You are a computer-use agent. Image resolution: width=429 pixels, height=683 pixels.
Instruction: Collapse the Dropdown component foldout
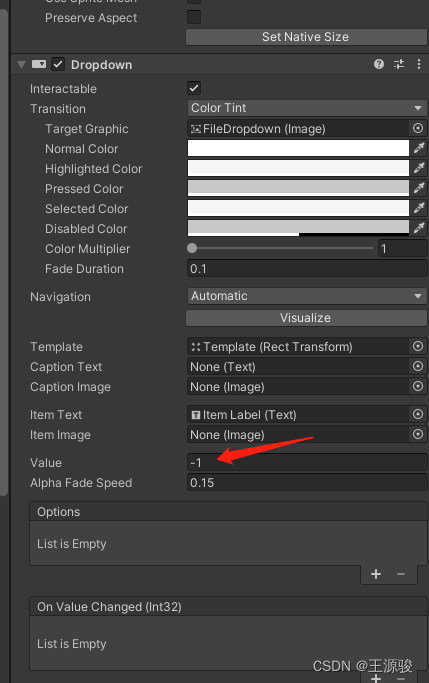pyautogui.click(x=21, y=65)
